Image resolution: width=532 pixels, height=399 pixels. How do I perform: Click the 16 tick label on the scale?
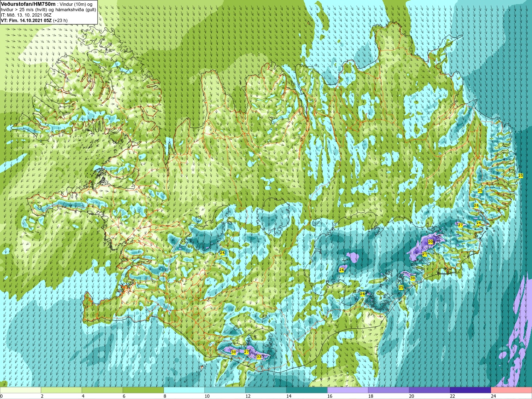tap(329, 396)
